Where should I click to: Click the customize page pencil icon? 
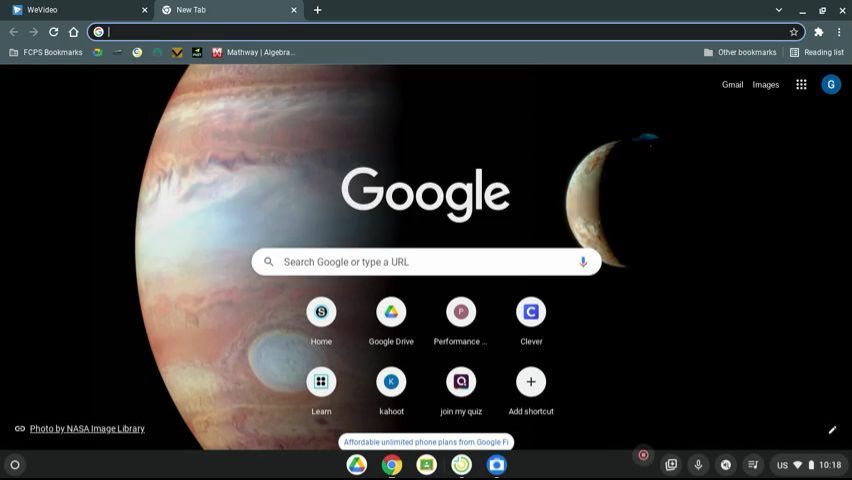(832, 430)
